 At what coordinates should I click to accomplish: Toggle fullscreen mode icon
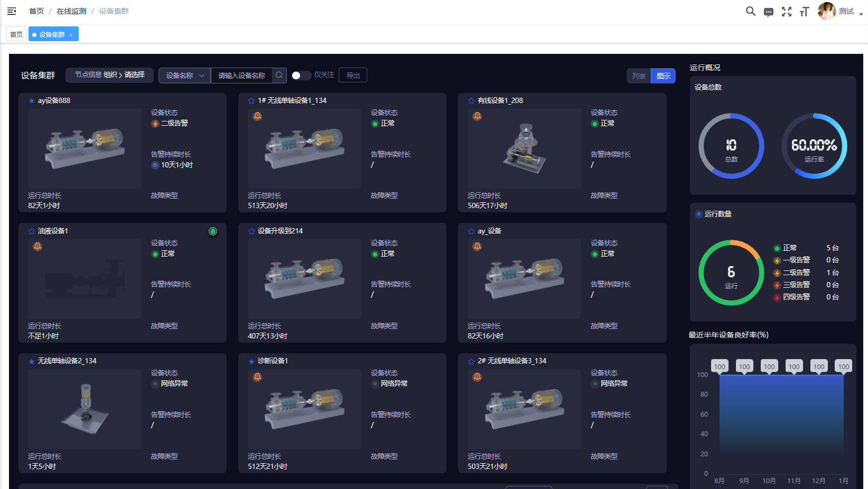(787, 12)
